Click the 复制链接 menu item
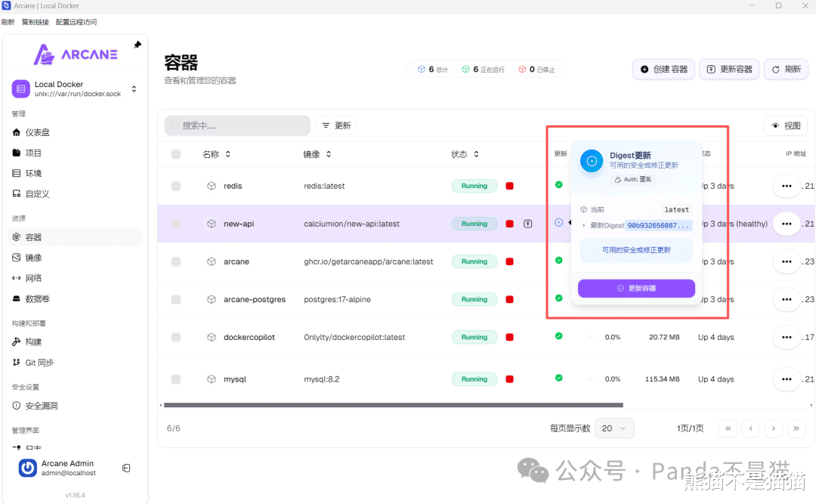This screenshot has height=504, width=816. pos(35,22)
